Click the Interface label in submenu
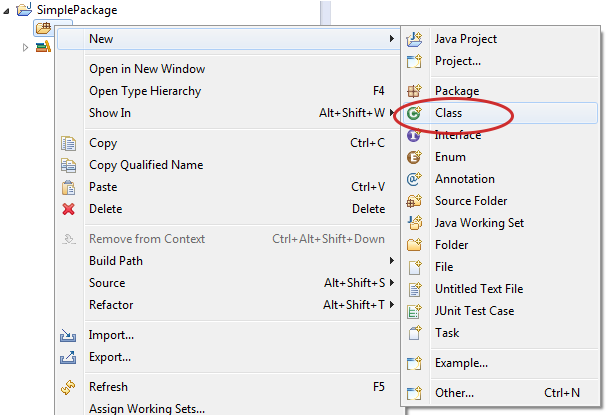This screenshot has width=608, height=415. coord(458,135)
